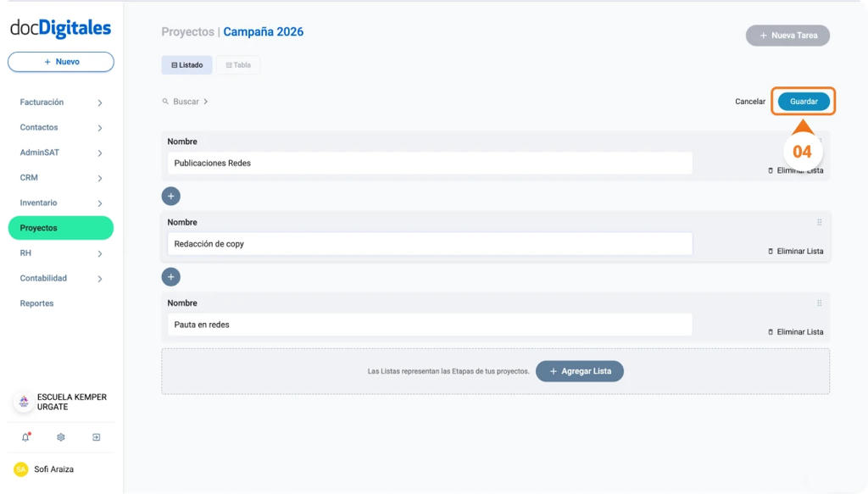This screenshot has height=494, width=868.
Task: Click the logout icon near the bell
Action: (96, 437)
